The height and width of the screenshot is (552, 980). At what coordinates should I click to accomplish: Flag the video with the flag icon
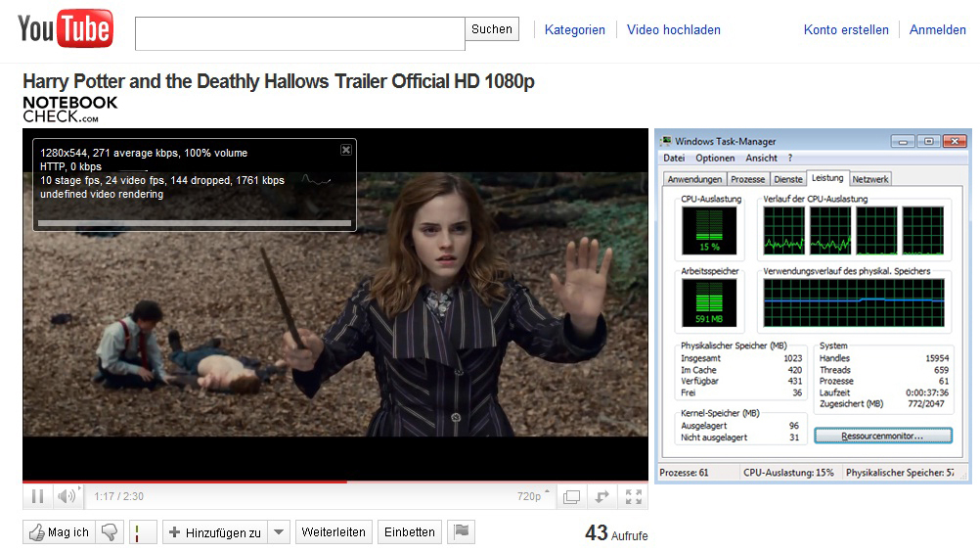pos(461,532)
